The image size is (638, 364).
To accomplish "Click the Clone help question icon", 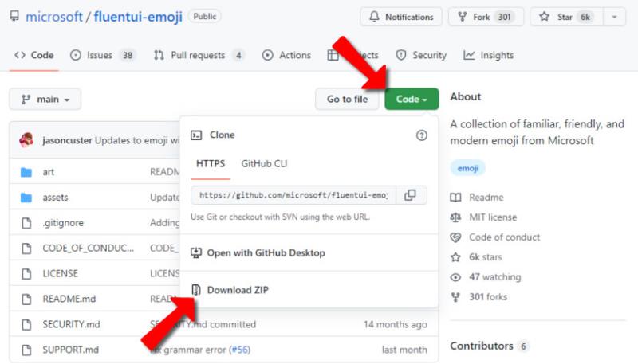I will click(422, 135).
